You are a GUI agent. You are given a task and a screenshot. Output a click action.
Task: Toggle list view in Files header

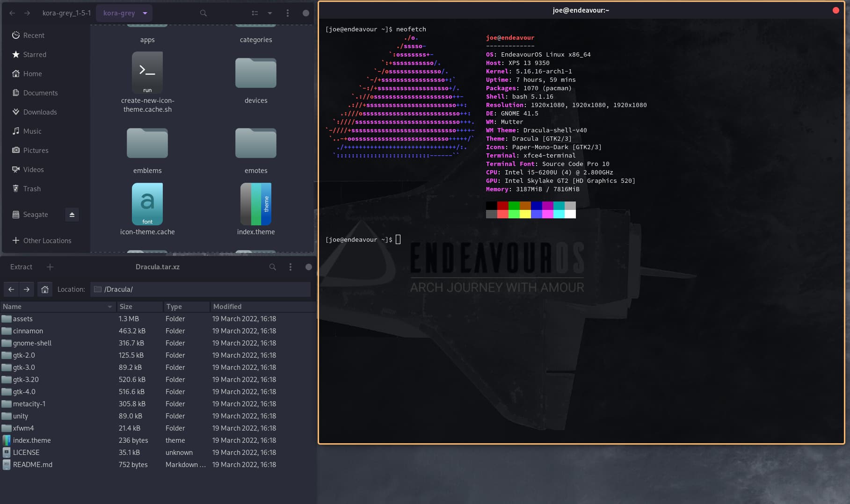click(x=255, y=13)
